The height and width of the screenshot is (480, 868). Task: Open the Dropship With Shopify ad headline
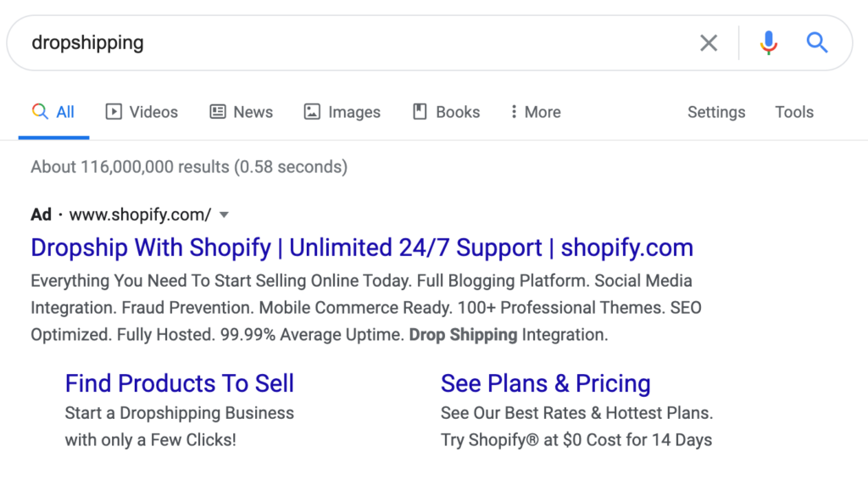click(362, 248)
